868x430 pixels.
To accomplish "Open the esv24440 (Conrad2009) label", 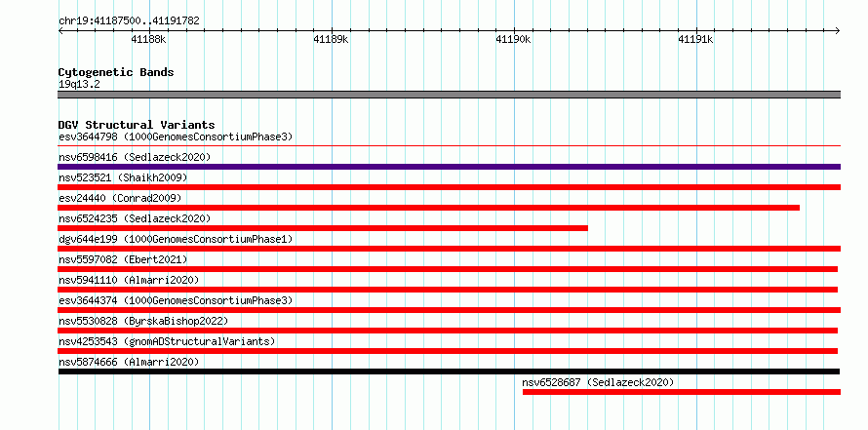I will coord(120,198).
